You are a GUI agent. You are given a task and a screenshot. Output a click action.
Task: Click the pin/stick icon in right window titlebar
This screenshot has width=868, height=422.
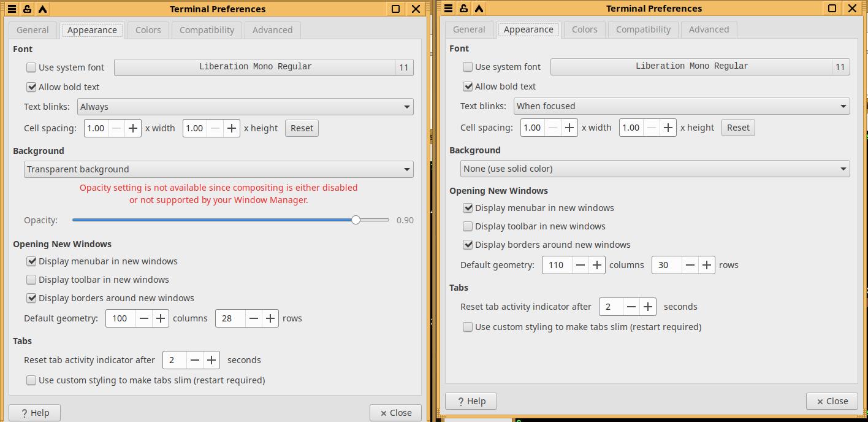pyautogui.click(x=463, y=9)
